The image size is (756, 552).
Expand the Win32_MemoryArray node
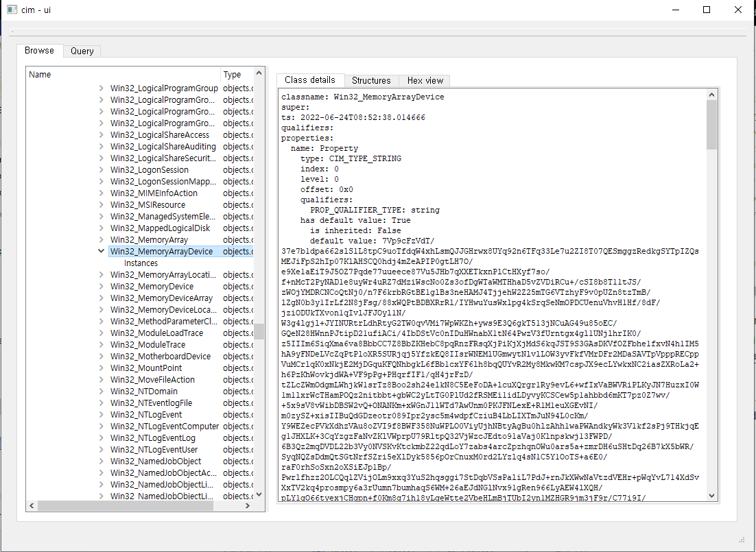pyautogui.click(x=102, y=239)
